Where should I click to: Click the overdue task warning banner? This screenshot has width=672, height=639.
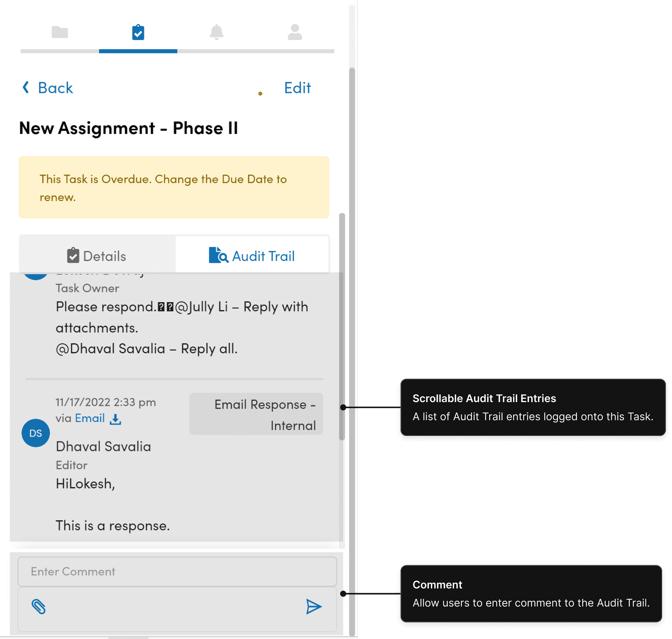click(174, 187)
